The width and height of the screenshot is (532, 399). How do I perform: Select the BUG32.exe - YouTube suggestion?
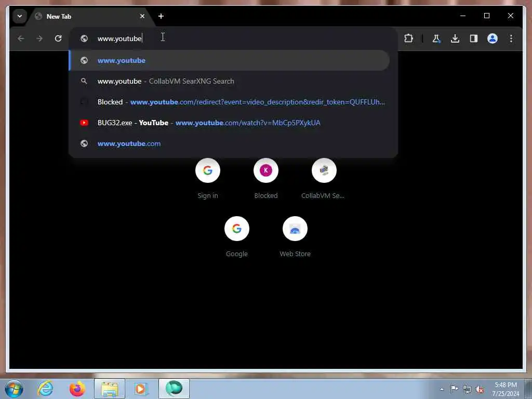point(229,123)
